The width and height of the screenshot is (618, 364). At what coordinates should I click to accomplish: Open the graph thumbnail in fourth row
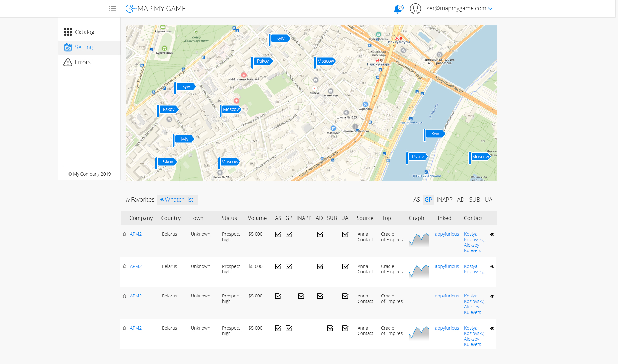[x=419, y=333]
